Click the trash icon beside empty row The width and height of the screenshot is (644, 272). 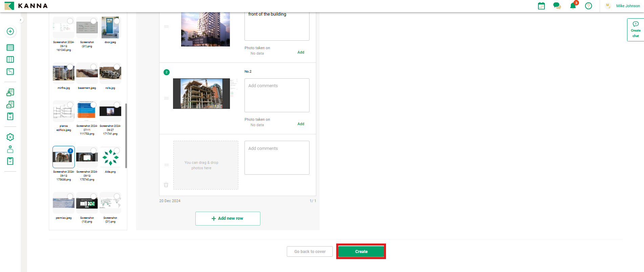166,185
